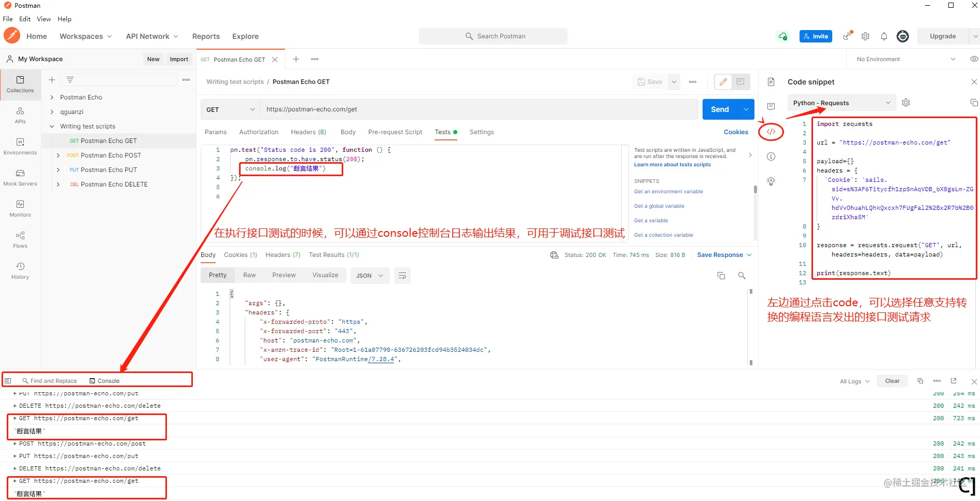This screenshot has height=501, width=980.
Task: Close the Postman Echo GET tab
Action: pos(275,60)
